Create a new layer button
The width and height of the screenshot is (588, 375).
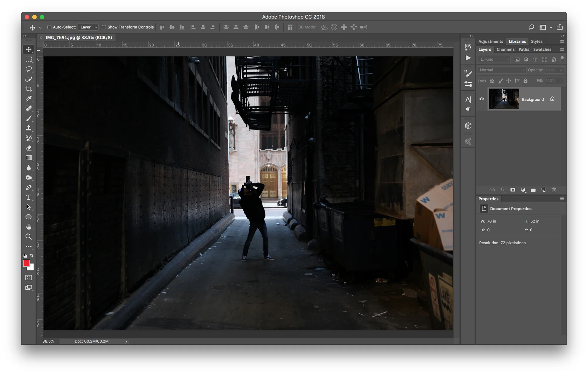point(543,190)
